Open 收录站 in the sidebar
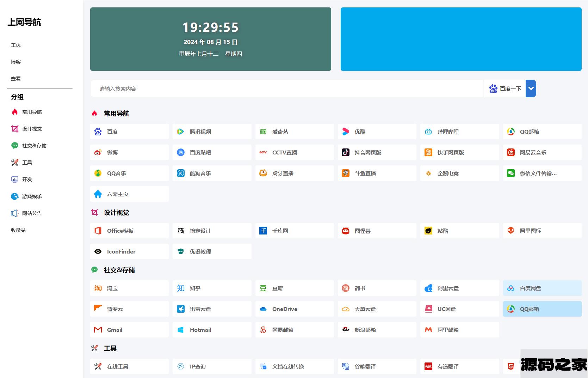Image resolution: width=588 pixels, height=378 pixels. click(x=18, y=230)
